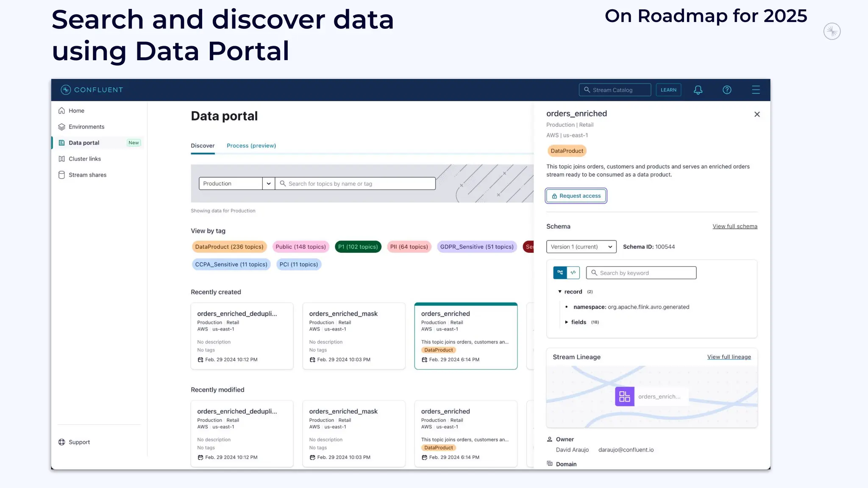Viewport: 868px width, 488px height.
Task: Click the New badge beside Data portal
Action: pos(134,143)
